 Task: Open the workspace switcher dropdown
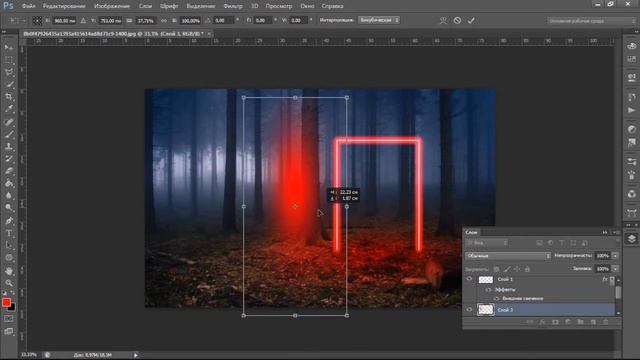click(x=591, y=20)
